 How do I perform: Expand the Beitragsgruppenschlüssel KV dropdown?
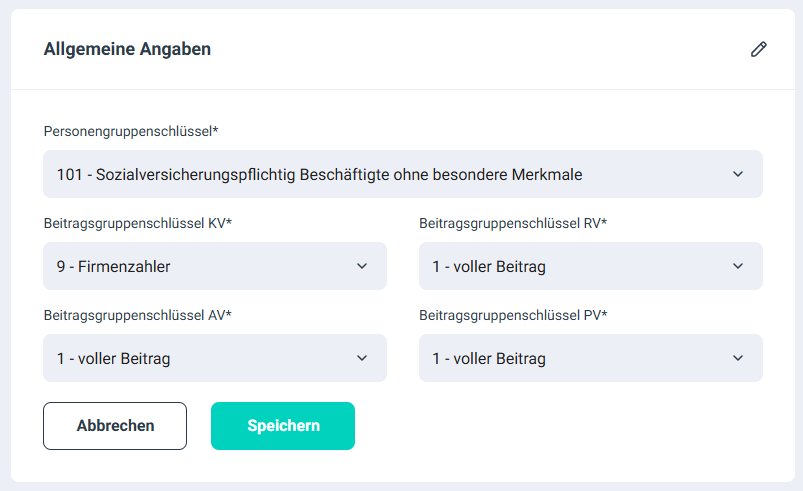click(214, 266)
